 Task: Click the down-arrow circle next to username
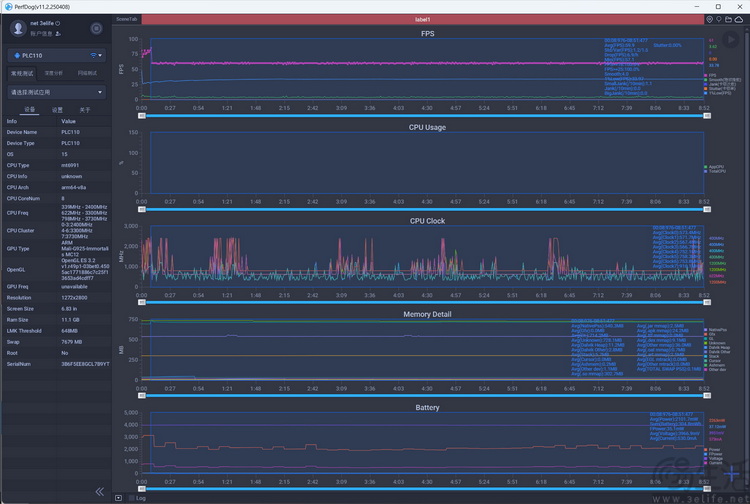click(58, 23)
